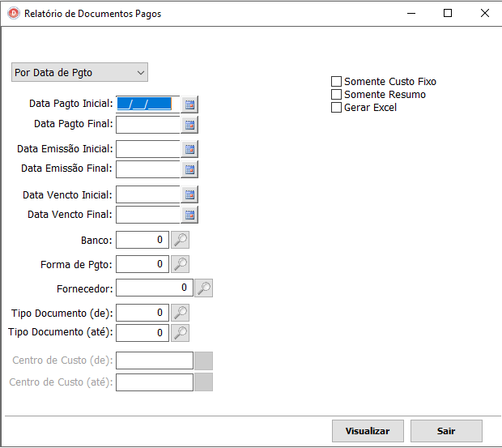Image resolution: width=502 pixels, height=448 pixels.
Task: Click the Forma de Pgto search icon
Action: click(x=180, y=264)
